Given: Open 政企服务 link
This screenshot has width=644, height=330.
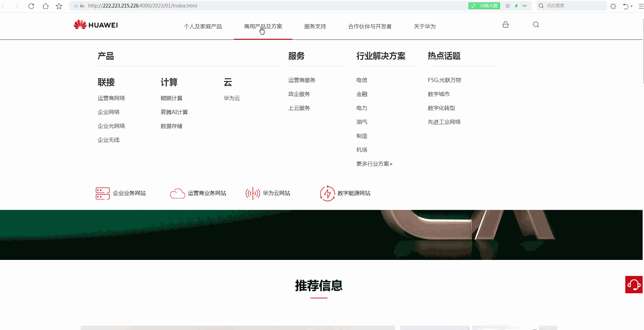Looking at the screenshot, I should [299, 94].
